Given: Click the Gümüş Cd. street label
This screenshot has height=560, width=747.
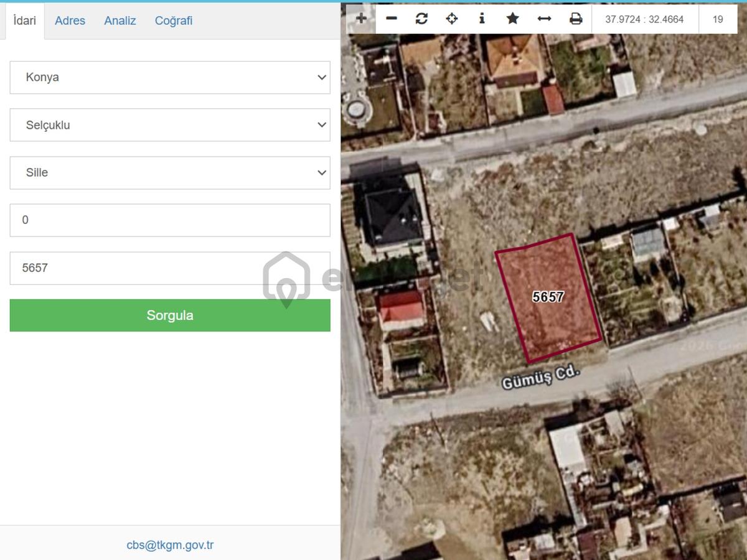Looking at the screenshot, I should 541,378.
